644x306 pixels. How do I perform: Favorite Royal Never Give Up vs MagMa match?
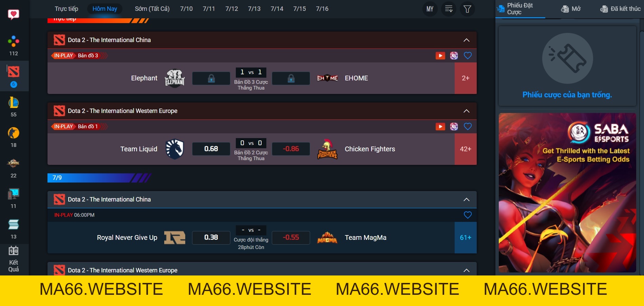point(468,215)
